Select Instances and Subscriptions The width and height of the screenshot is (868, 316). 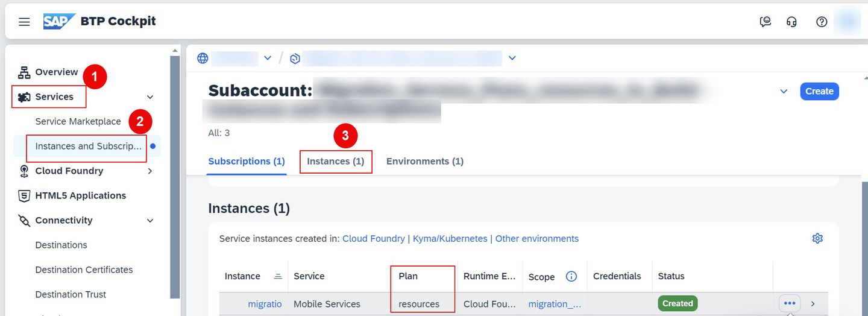[x=89, y=147]
